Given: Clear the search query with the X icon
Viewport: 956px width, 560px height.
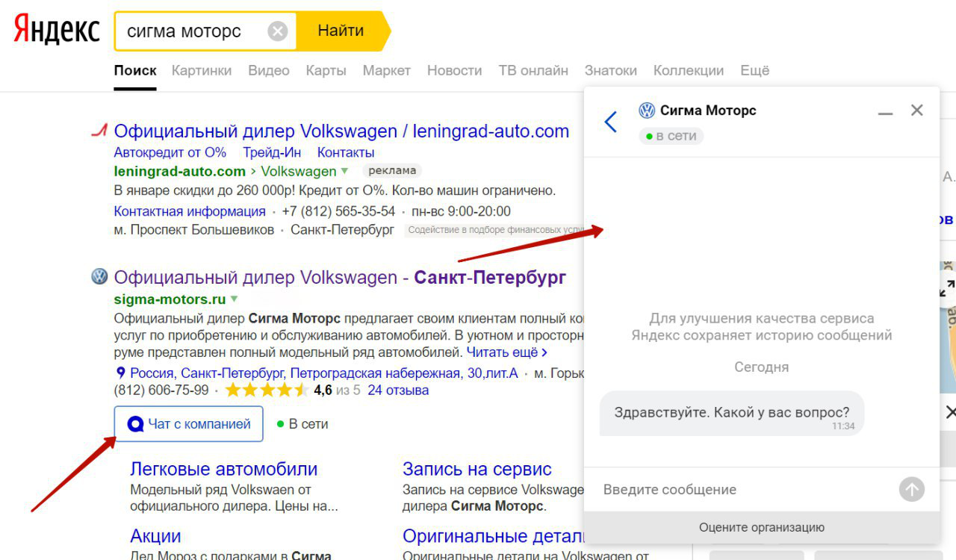Looking at the screenshot, I should coord(277,31).
